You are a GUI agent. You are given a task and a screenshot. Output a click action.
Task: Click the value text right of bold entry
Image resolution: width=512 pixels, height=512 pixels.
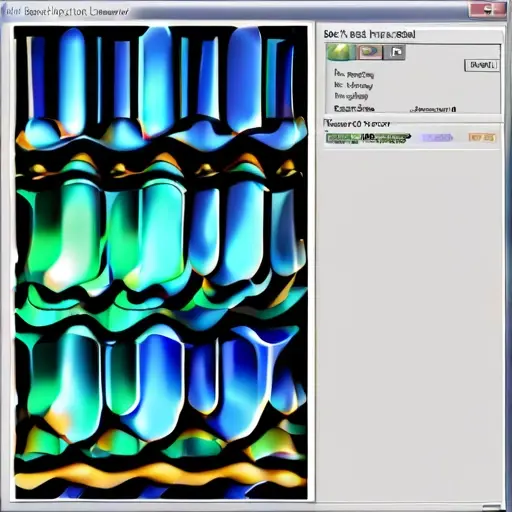[x=433, y=109]
